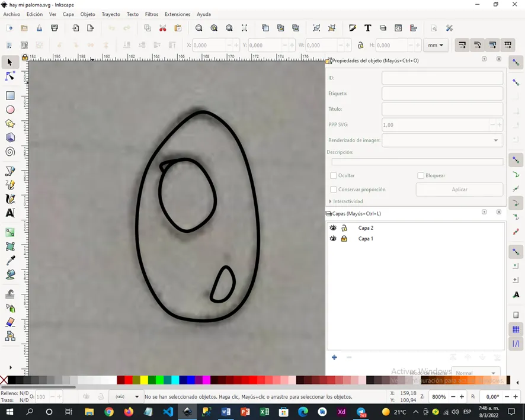The height and width of the screenshot is (420, 525).
Task: Open the Extensiones menu
Action: (x=177, y=14)
